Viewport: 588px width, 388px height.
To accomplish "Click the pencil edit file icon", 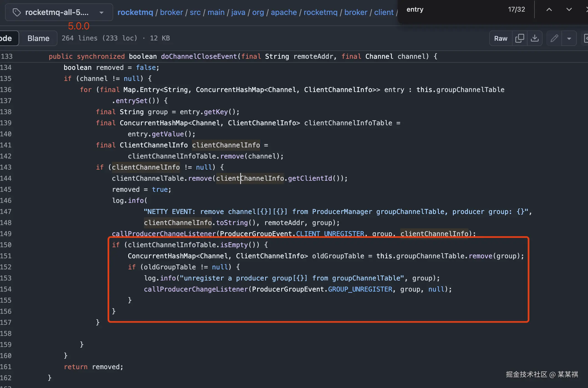I will click(554, 38).
